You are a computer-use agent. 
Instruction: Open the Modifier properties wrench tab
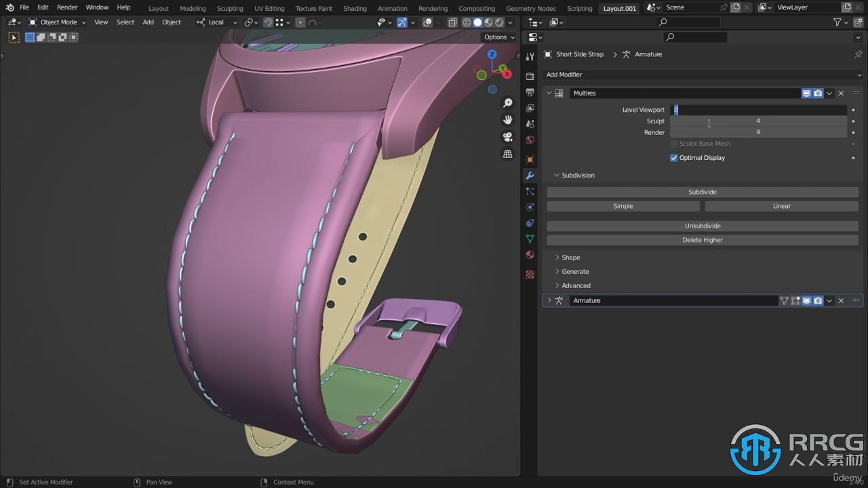pyautogui.click(x=530, y=176)
